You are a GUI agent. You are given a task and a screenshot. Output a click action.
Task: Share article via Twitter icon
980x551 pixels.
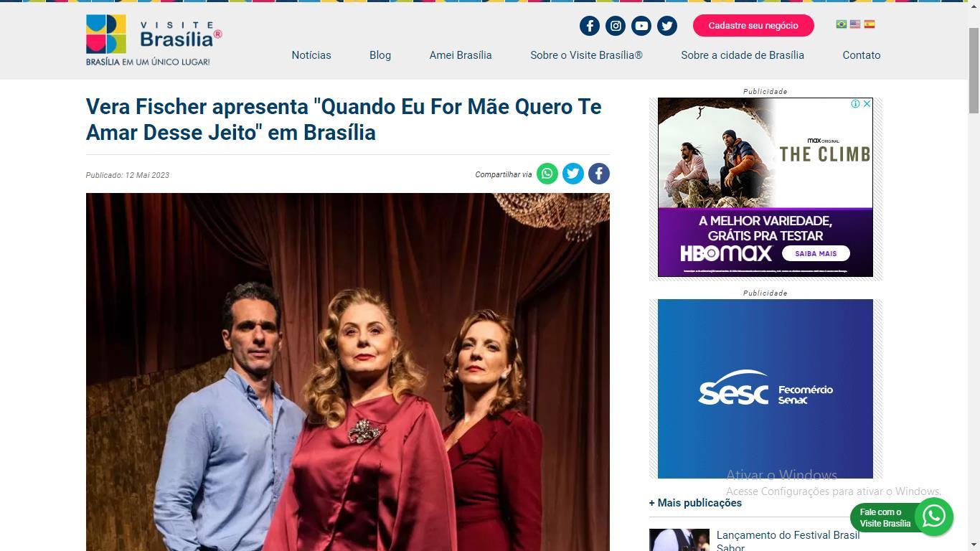[x=573, y=174]
